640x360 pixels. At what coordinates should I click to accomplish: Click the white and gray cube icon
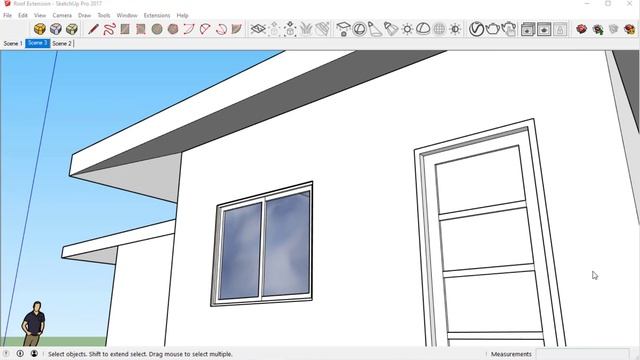56,29
